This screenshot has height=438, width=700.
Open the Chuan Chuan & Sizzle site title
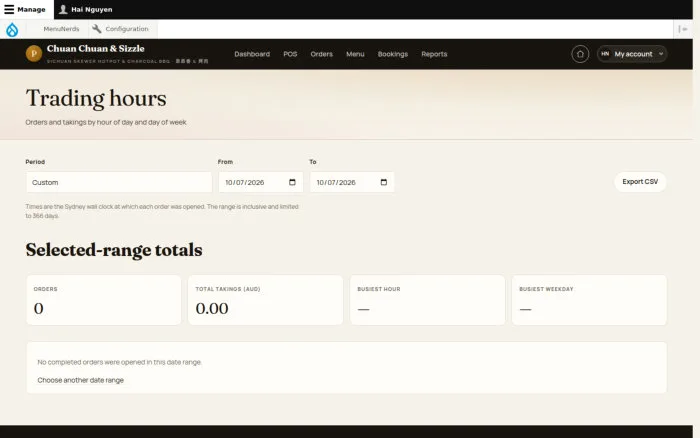pyautogui.click(x=96, y=48)
